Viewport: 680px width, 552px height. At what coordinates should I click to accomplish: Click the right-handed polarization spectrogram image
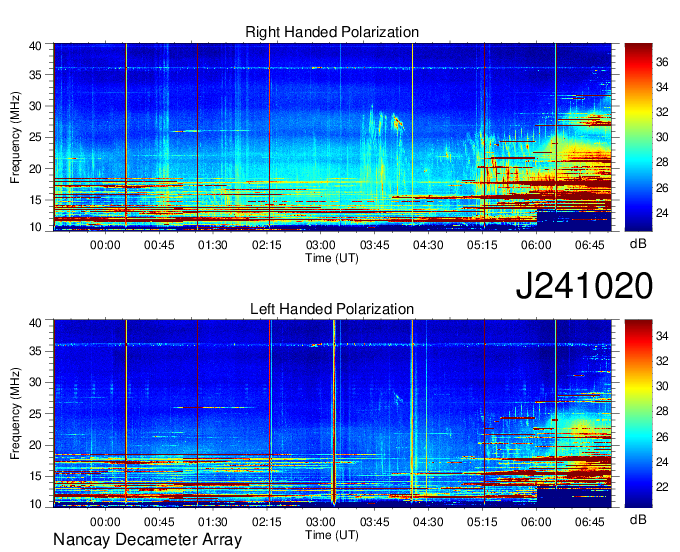point(332,137)
